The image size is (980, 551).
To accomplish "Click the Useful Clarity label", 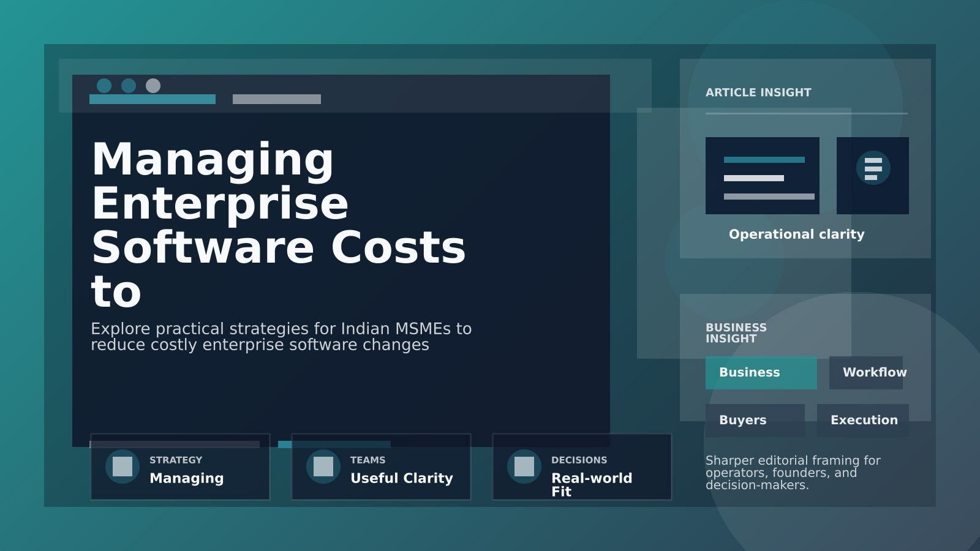I will click(402, 478).
